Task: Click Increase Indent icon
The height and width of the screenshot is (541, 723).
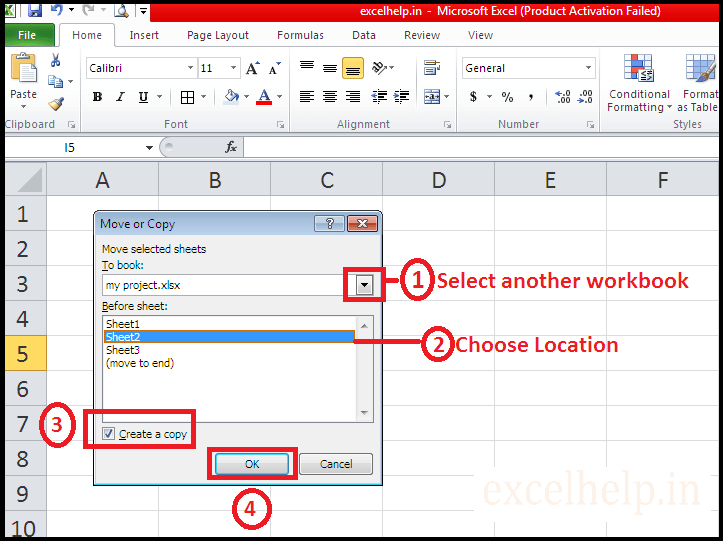Action: point(401,96)
